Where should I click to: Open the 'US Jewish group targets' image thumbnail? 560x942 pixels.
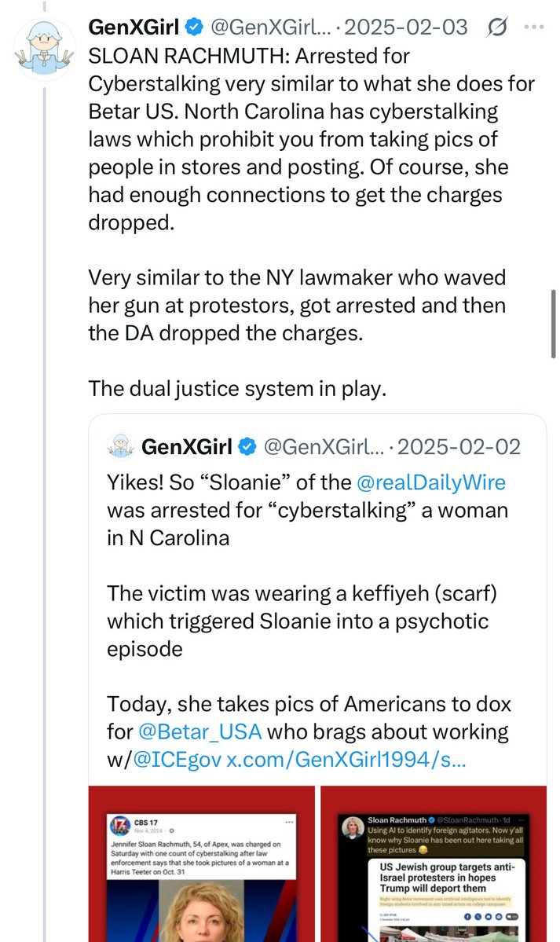(431, 864)
